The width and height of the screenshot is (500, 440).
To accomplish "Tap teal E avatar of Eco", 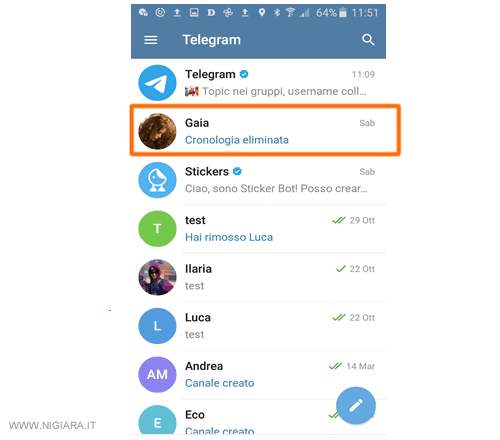I will pos(157,420).
